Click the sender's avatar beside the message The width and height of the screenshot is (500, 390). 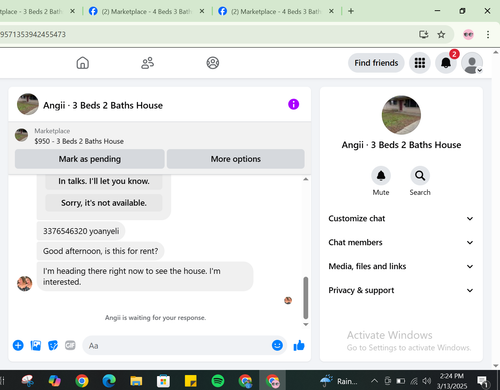tap(25, 283)
